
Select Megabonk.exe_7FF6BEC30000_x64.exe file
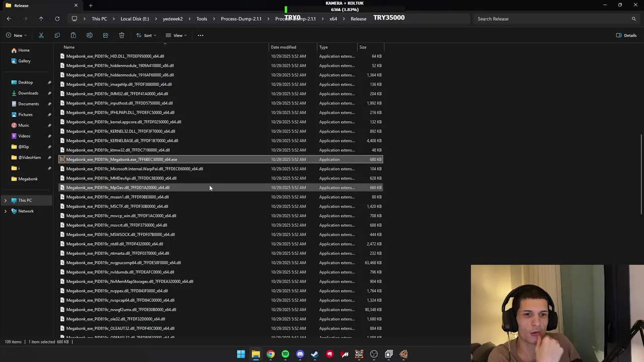click(221, 159)
